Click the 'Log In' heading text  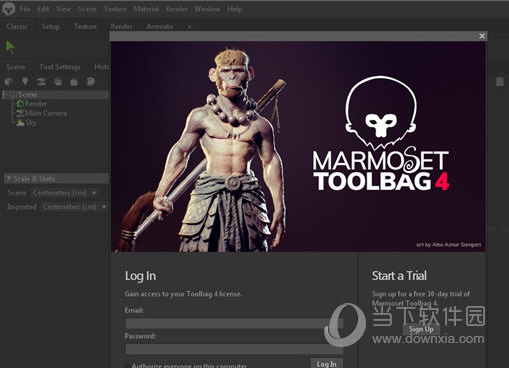140,276
